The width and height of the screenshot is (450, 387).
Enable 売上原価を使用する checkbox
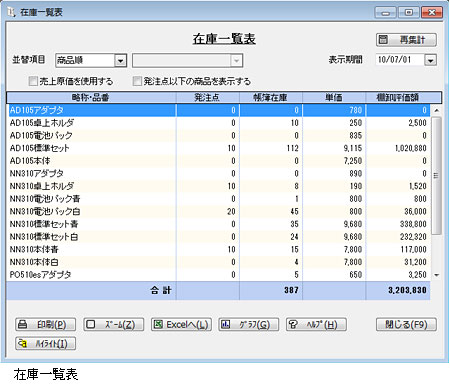[33, 81]
